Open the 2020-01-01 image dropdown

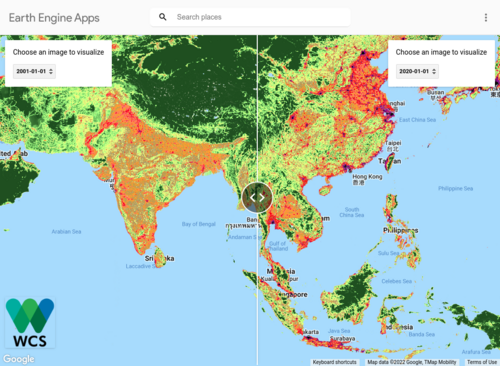[x=417, y=71]
